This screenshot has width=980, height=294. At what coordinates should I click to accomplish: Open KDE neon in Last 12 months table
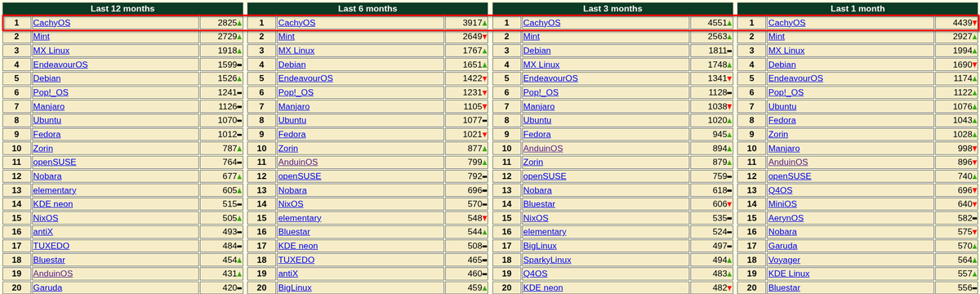(x=53, y=203)
